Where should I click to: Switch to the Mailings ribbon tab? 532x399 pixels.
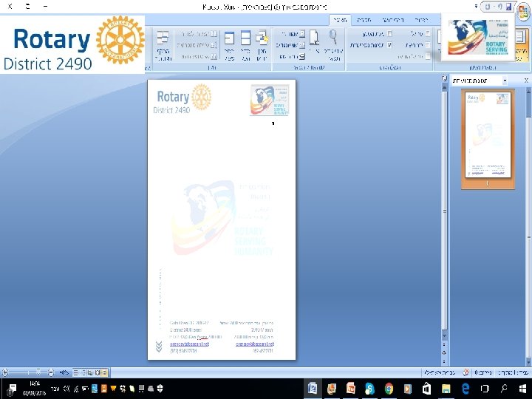click(392, 21)
